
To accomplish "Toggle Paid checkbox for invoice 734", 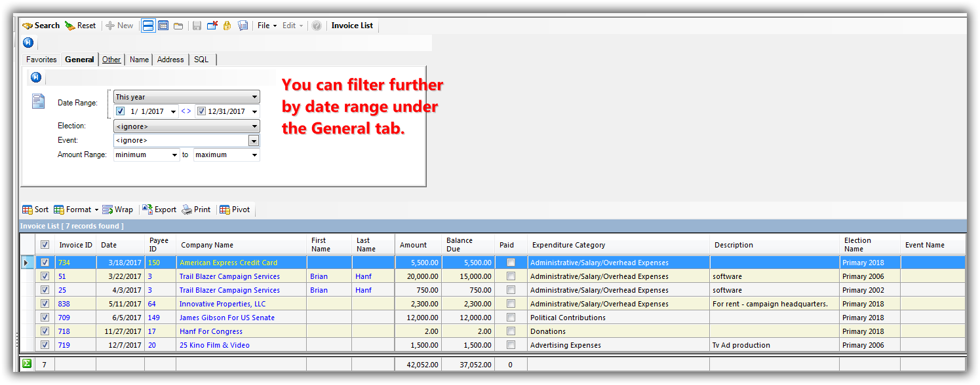I will [511, 263].
